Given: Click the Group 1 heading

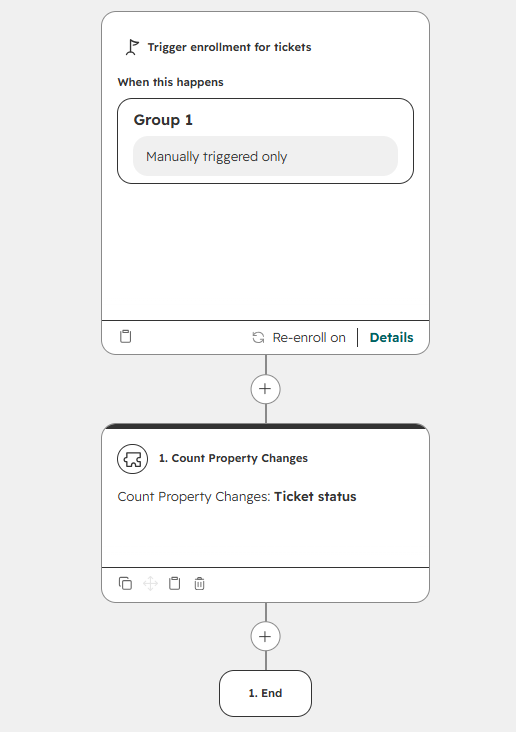Looking at the screenshot, I should tap(163, 120).
